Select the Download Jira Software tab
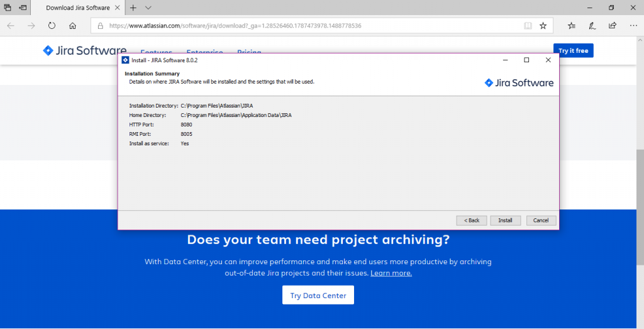Image resolution: width=644 pixels, height=329 pixels. coord(77,8)
